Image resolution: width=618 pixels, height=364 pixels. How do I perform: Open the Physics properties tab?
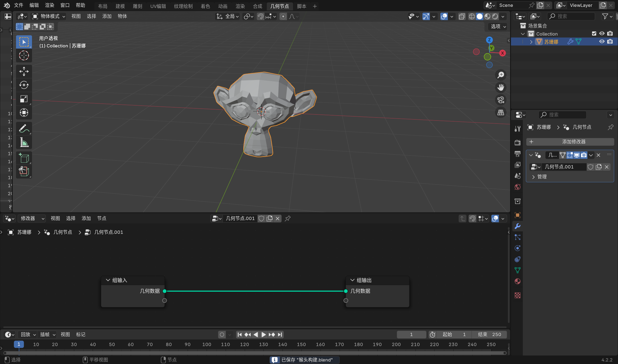pos(518,248)
